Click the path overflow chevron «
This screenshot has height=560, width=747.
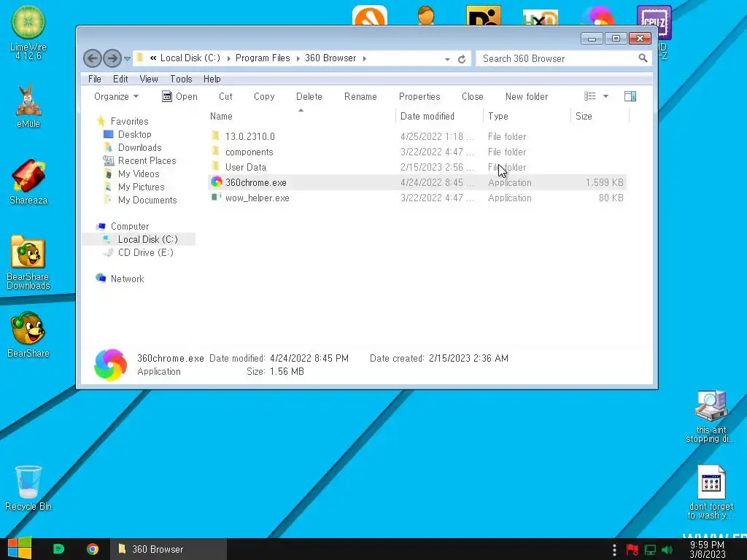[x=153, y=58]
